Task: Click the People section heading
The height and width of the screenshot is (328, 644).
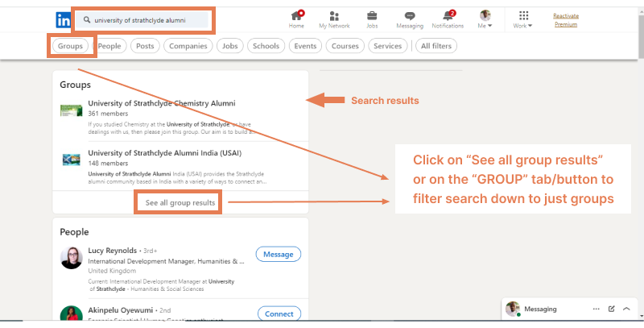Action: [74, 232]
